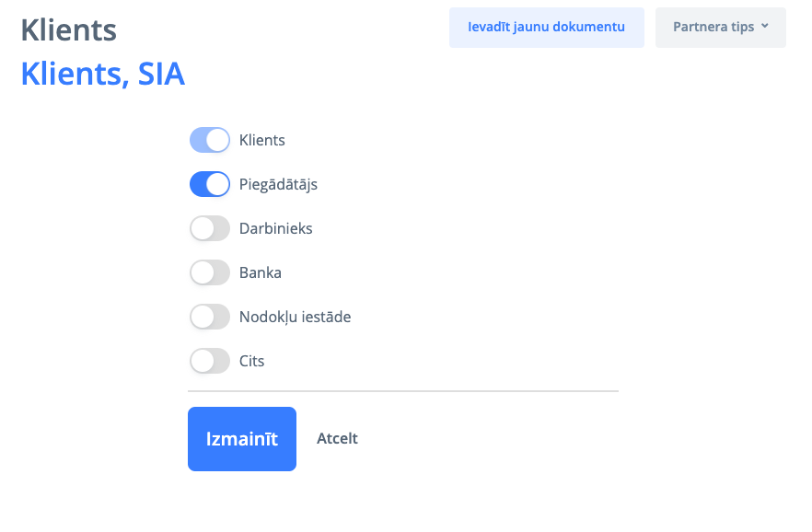Enable the Darbinieks toggle switch

(209, 228)
